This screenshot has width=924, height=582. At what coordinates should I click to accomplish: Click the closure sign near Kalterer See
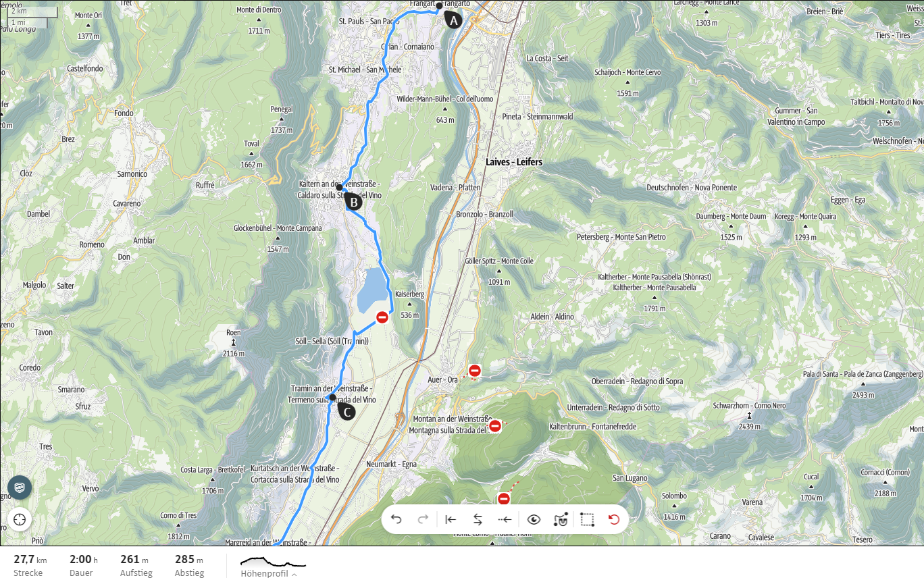(382, 317)
